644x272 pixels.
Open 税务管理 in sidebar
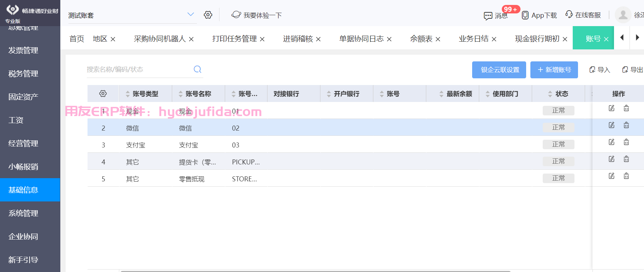pyautogui.click(x=30, y=74)
